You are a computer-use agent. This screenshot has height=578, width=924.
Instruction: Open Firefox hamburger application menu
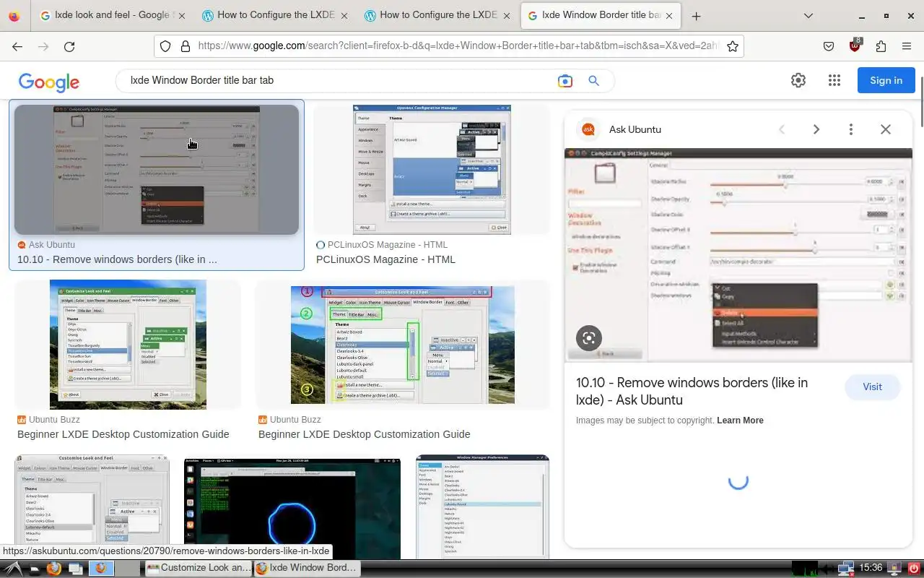click(907, 46)
